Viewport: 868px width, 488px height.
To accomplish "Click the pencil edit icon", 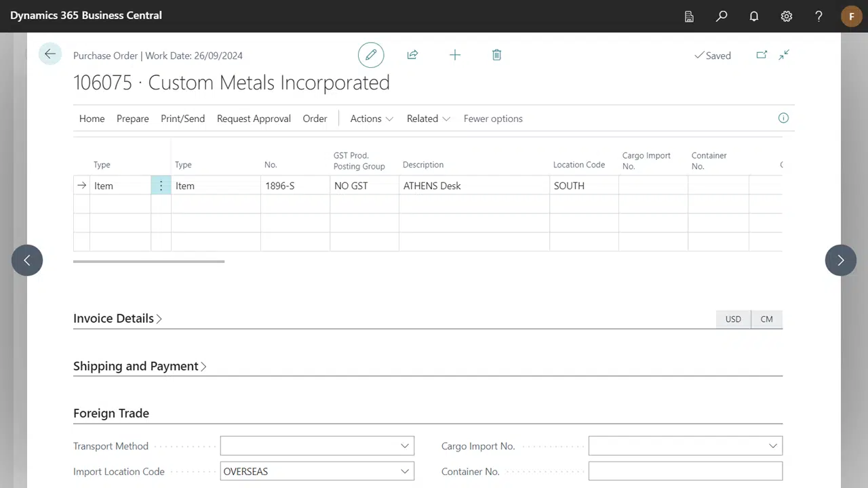I will click(371, 55).
